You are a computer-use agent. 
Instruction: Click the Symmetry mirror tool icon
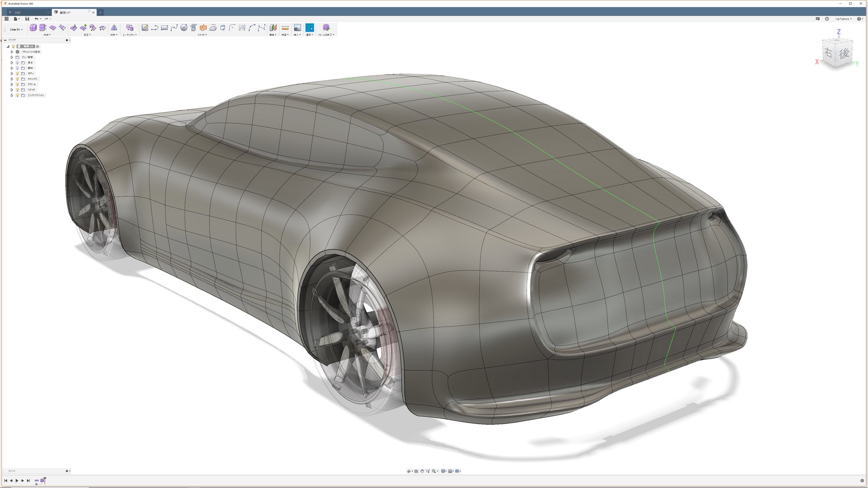114,28
